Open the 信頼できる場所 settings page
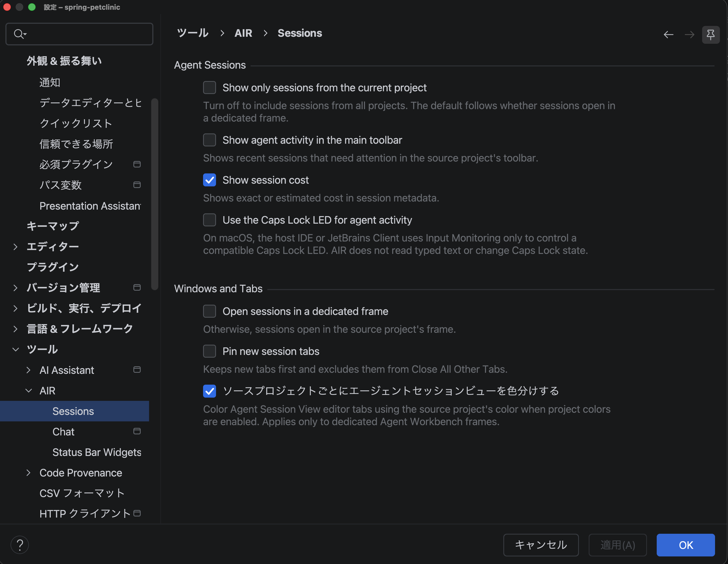The image size is (728, 564). coord(76,144)
